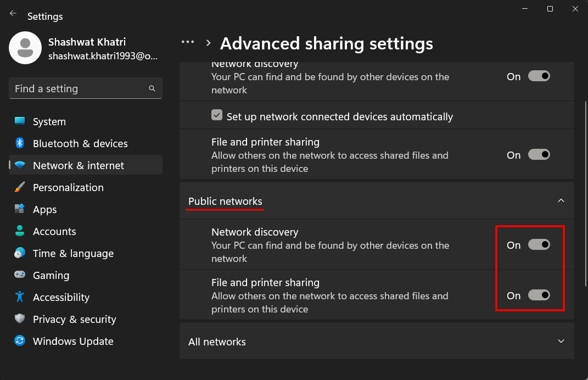Image resolution: width=588 pixels, height=380 pixels.
Task: Click the Find a setting search box
Action: pos(80,89)
